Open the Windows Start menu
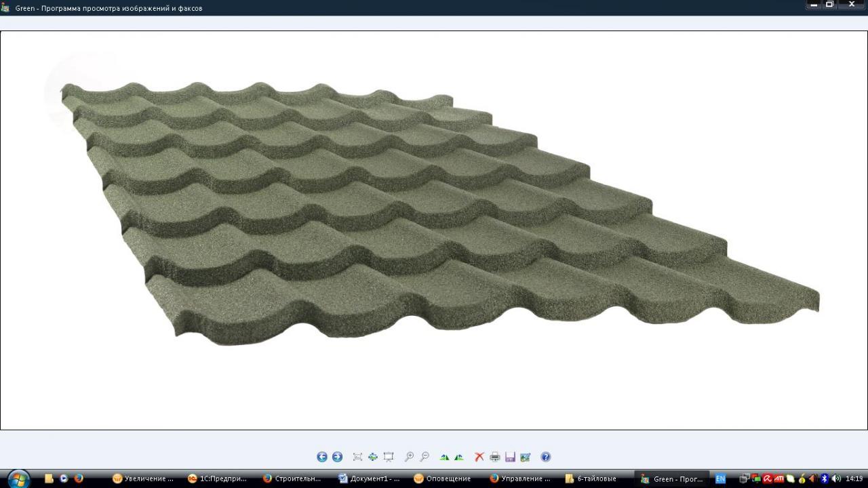This screenshot has height=488, width=868. [x=18, y=479]
